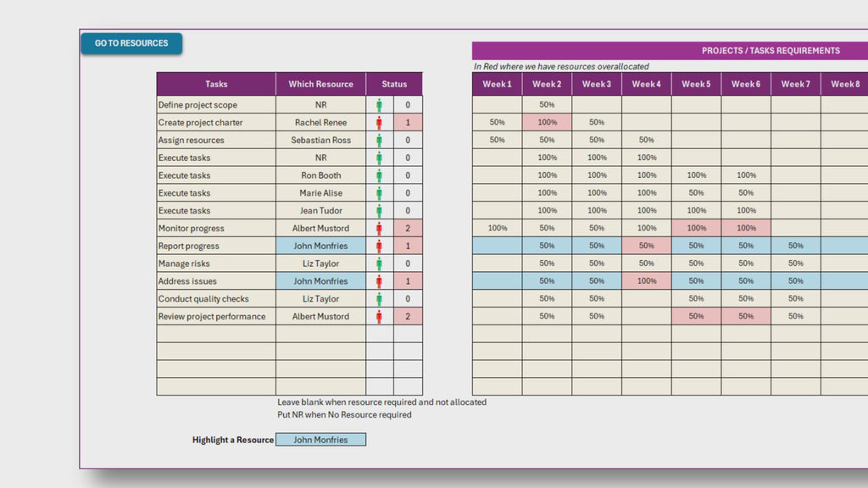Click the Projects / Tasks Requirements banner

point(670,51)
